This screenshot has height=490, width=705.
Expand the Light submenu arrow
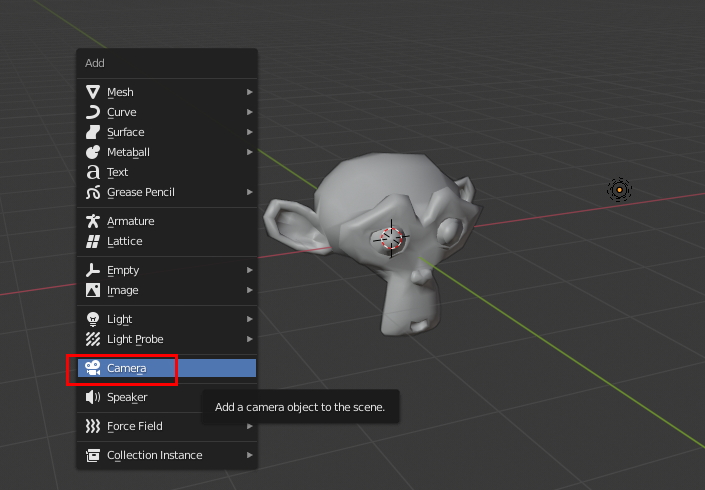(x=250, y=319)
